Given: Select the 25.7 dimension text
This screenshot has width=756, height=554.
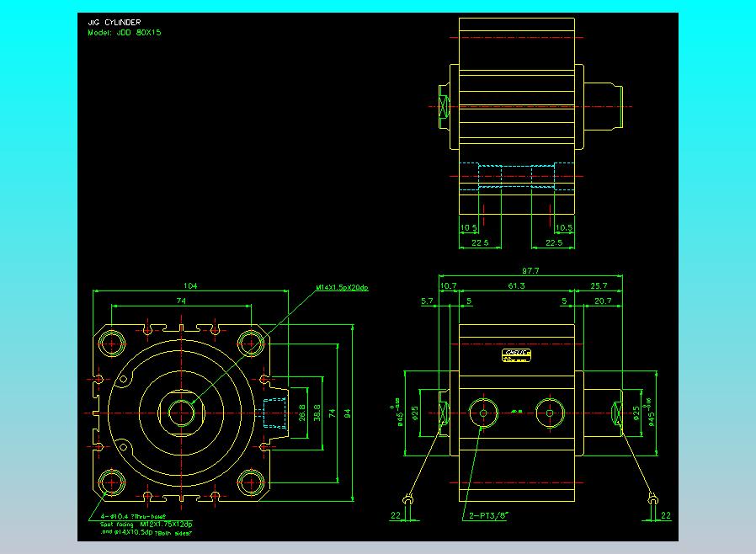Looking at the screenshot, I should 599,286.
